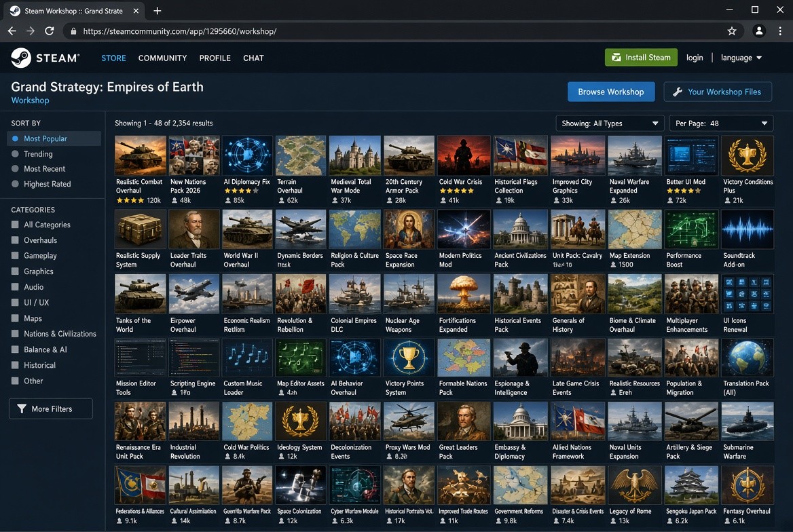This screenshot has width=793, height=532.
Task: Open the UI Icons Renewal thumbnail
Action: (748, 294)
